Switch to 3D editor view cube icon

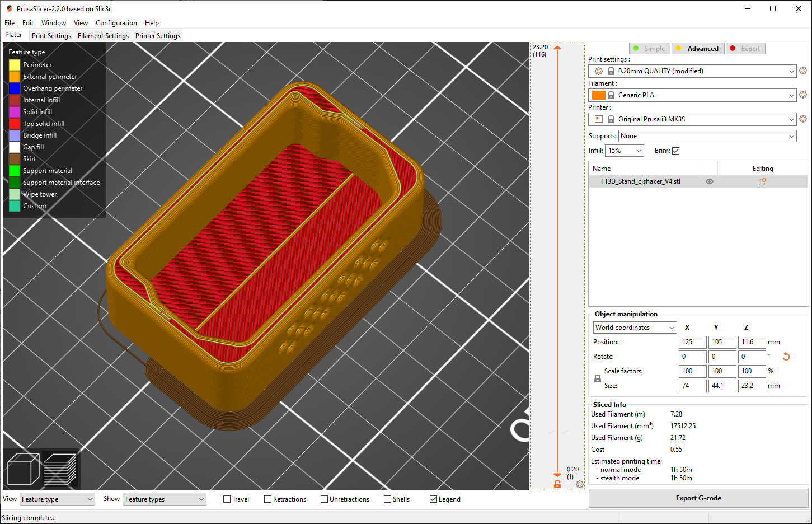point(23,469)
